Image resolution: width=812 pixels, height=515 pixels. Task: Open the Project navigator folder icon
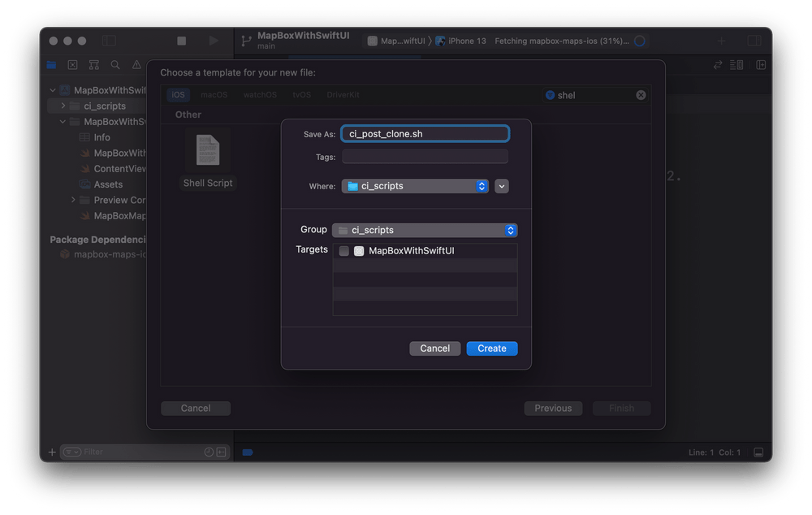pos(51,65)
